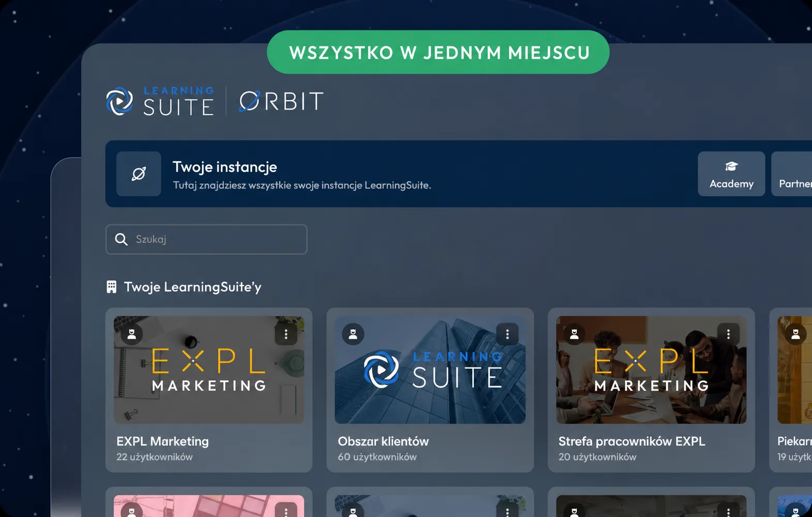
Task: Click the admin user icon on Strefa pracowników EXPL card
Action: (574, 334)
